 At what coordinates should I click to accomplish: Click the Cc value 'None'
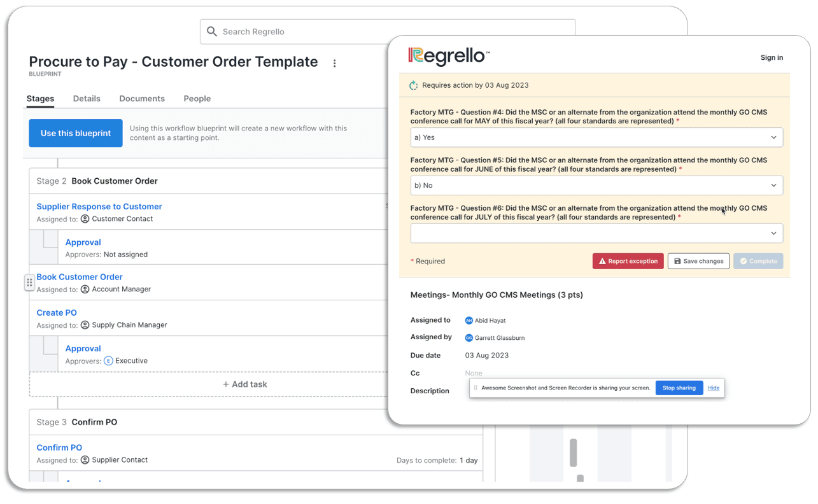[474, 373]
